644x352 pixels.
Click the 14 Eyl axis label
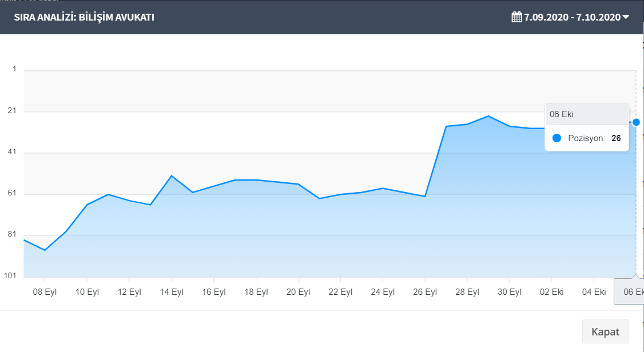172,292
